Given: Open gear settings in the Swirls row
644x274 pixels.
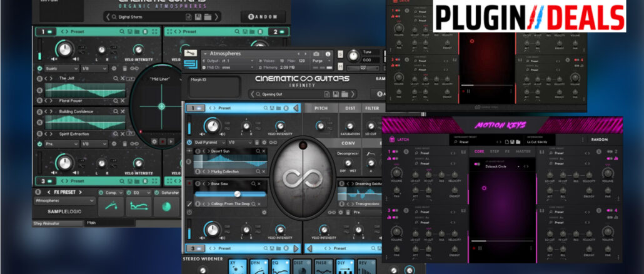Looking at the screenshot, I should click(114, 69).
